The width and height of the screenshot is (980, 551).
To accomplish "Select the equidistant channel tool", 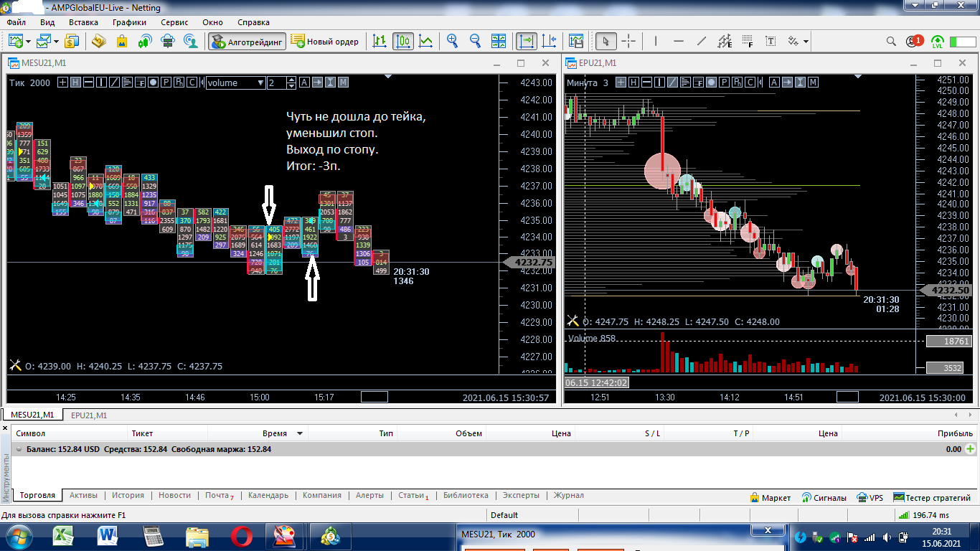I will [725, 41].
